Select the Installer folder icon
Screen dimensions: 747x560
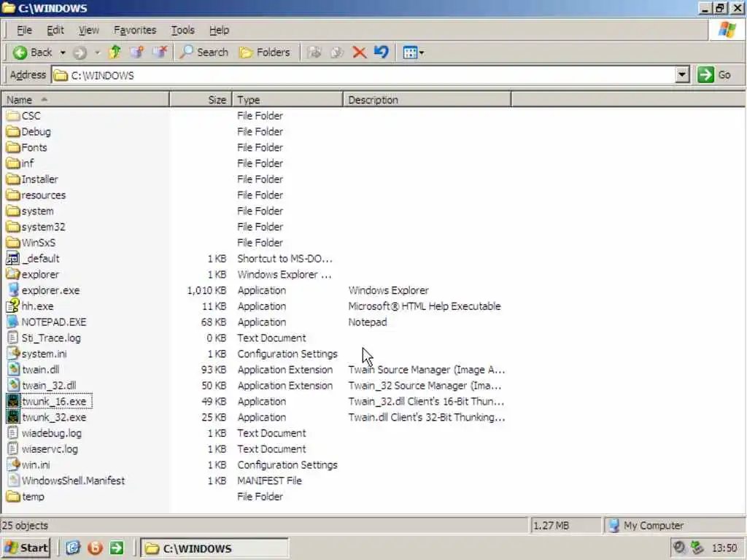(x=13, y=179)
